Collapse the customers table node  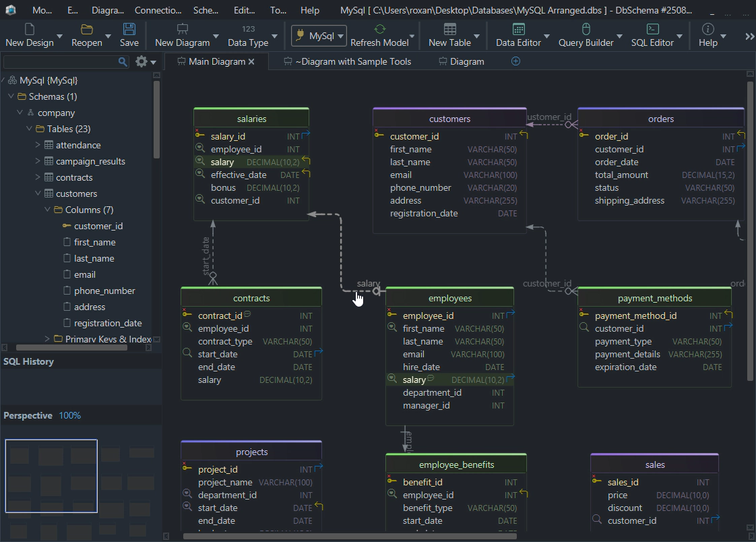point(38,193)
